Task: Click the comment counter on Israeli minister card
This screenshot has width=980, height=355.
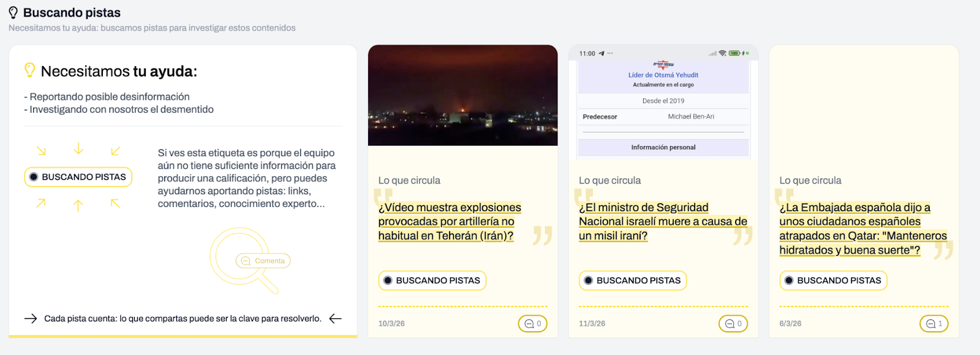Action: (733, 324)
